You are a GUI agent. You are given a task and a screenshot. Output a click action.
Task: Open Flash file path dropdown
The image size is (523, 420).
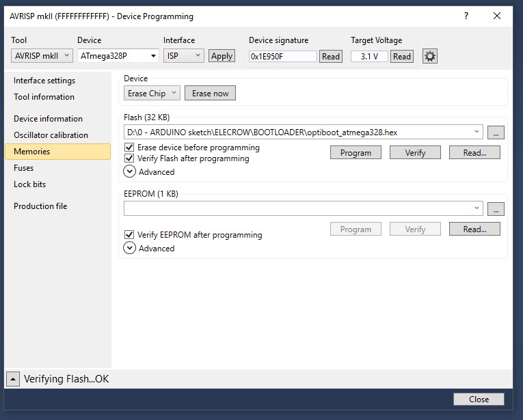click(477, 132)
